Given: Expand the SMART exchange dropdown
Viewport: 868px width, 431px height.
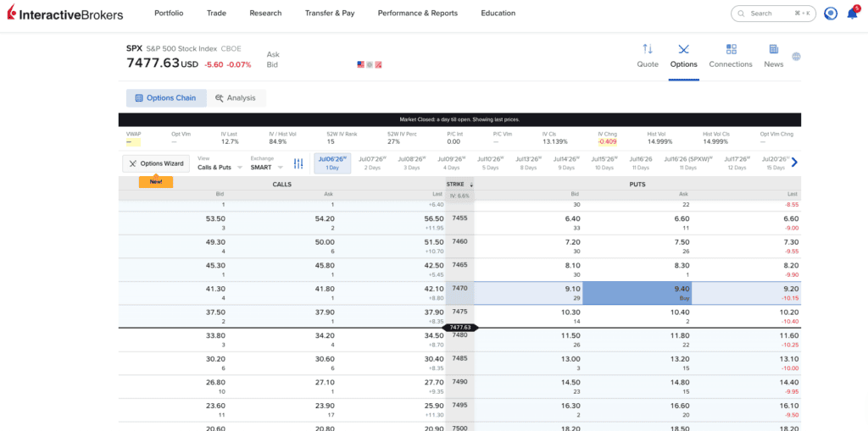Looking at the screenshot, I should pos(266,167).
